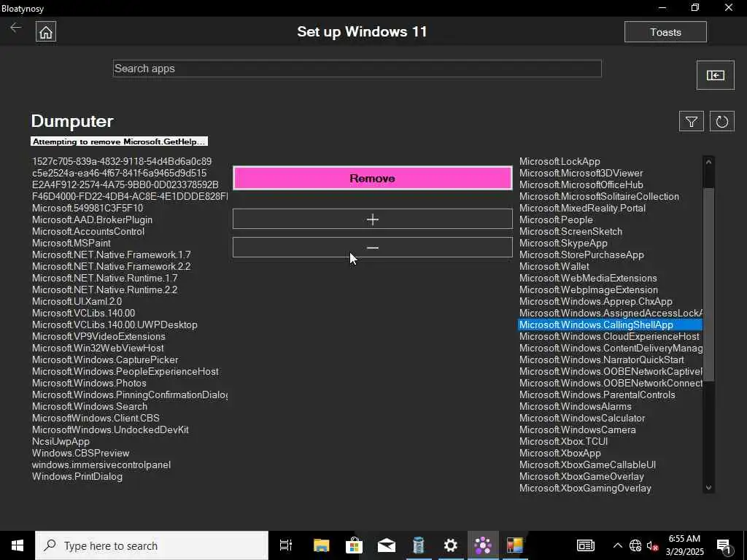Open news widget icon on taskbar
Screen dimensions: 747x560
point(586,545)
